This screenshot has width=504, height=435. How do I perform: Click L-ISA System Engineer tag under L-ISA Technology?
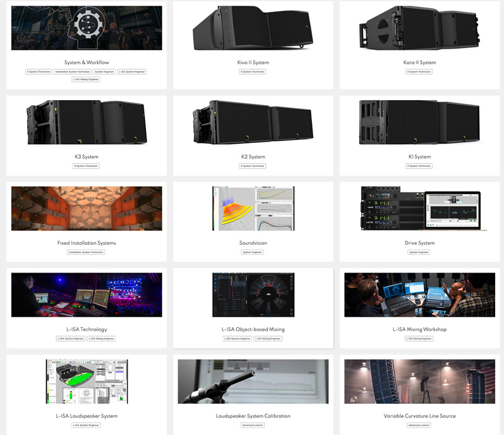point(71,339)
